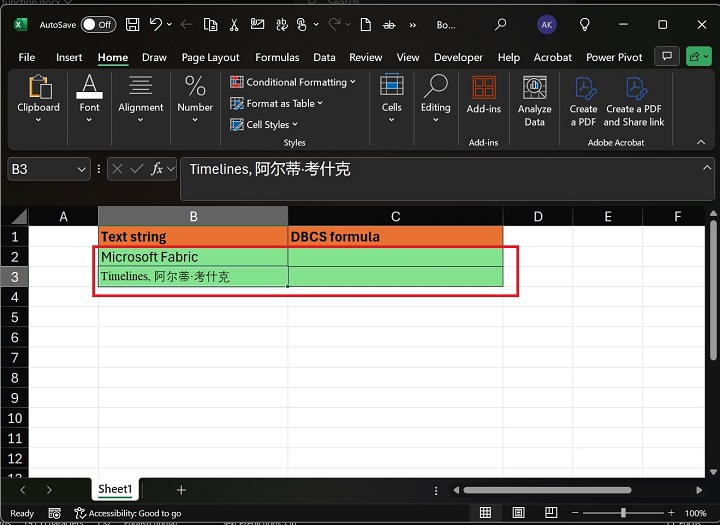Select the Sheet1 worksheet tab

[115, 490]
